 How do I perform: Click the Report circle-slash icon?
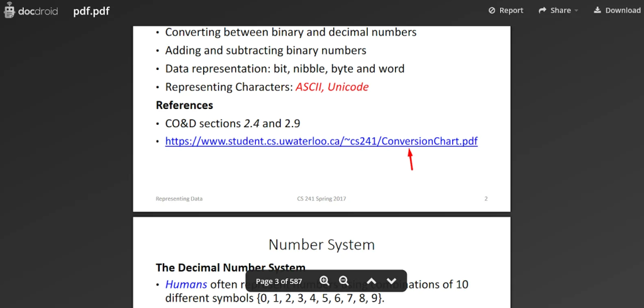coord(492,11)
